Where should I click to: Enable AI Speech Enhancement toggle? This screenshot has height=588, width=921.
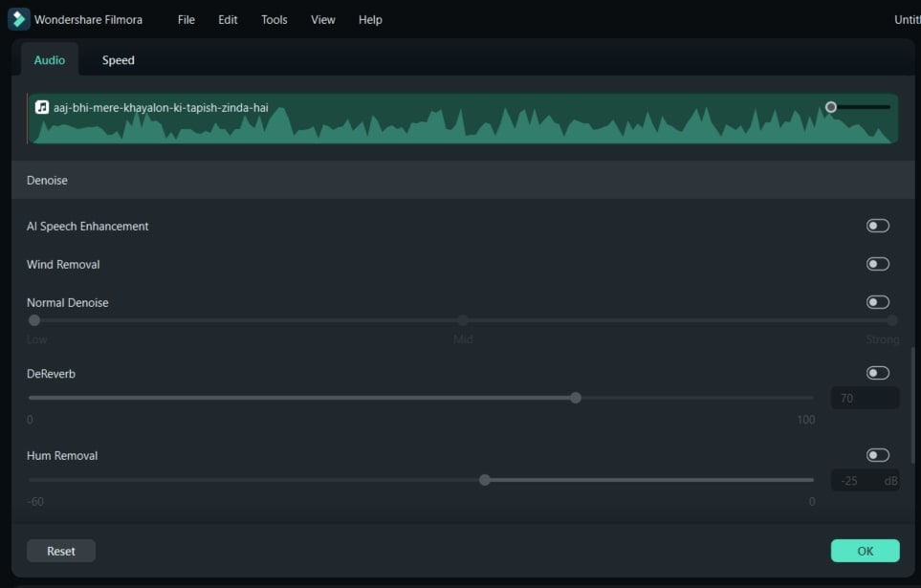[x=878, y=226]
